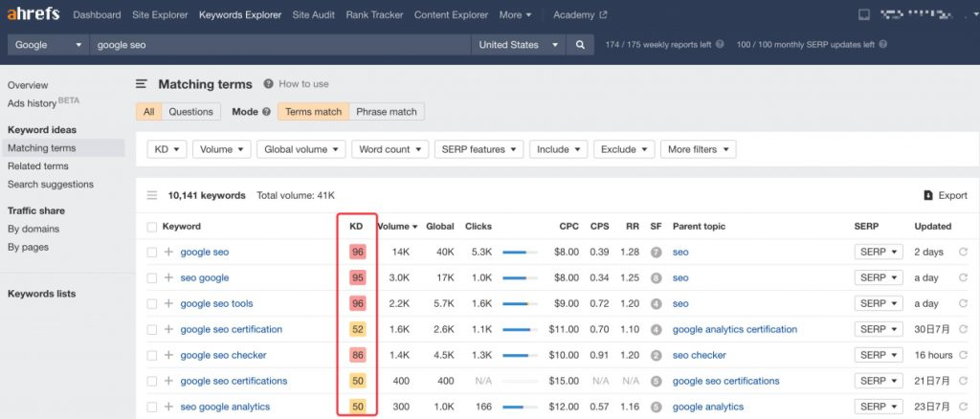Click the help icon beside monthly SERP updates
This screenshot has width=980, height=419.
click(883, 45)
